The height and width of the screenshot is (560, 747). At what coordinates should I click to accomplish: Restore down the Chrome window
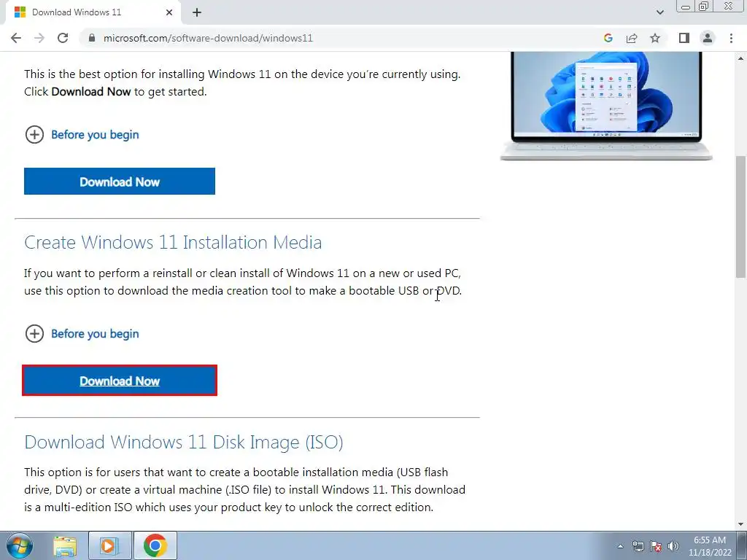click(x=704, y=7)
